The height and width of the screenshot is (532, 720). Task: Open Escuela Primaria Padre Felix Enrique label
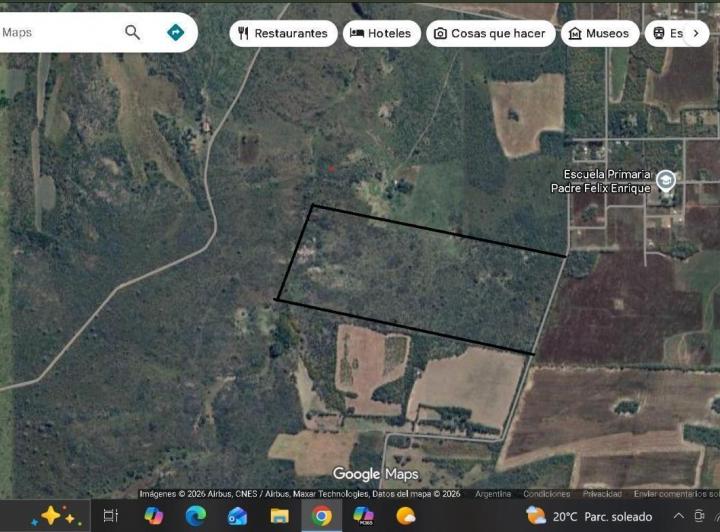601,181
